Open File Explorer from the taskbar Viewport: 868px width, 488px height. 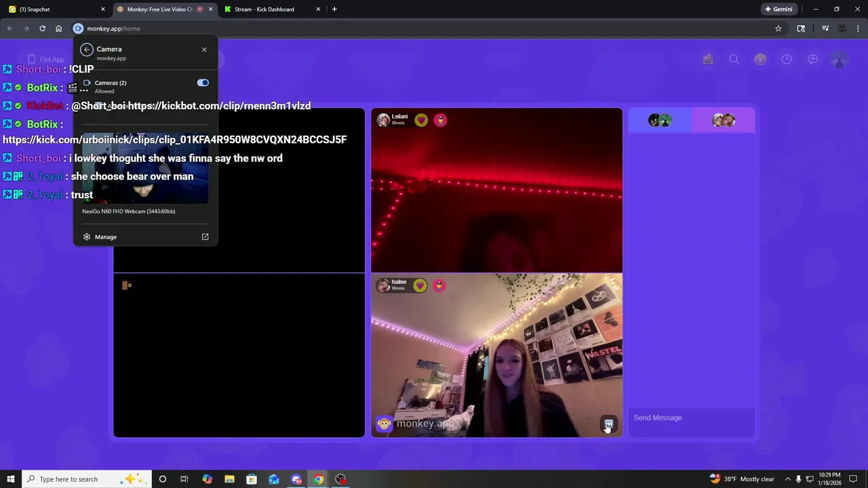pos(229,479)
